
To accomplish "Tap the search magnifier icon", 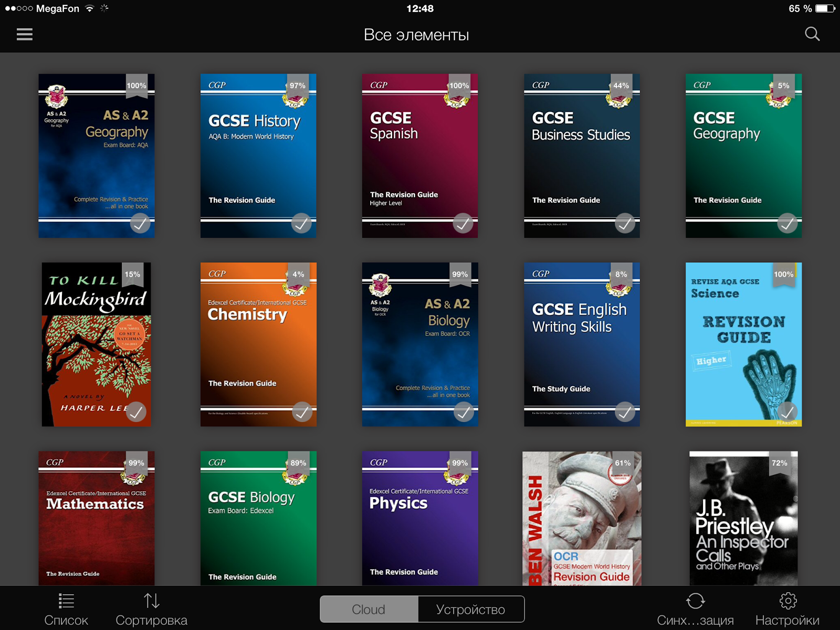I will (812, 34).
